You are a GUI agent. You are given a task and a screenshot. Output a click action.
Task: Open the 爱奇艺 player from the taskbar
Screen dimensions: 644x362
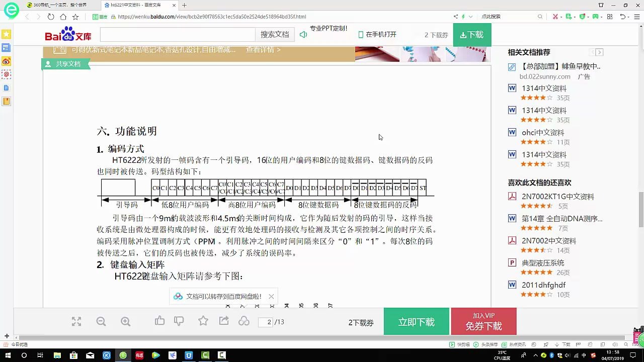point(155,356)
